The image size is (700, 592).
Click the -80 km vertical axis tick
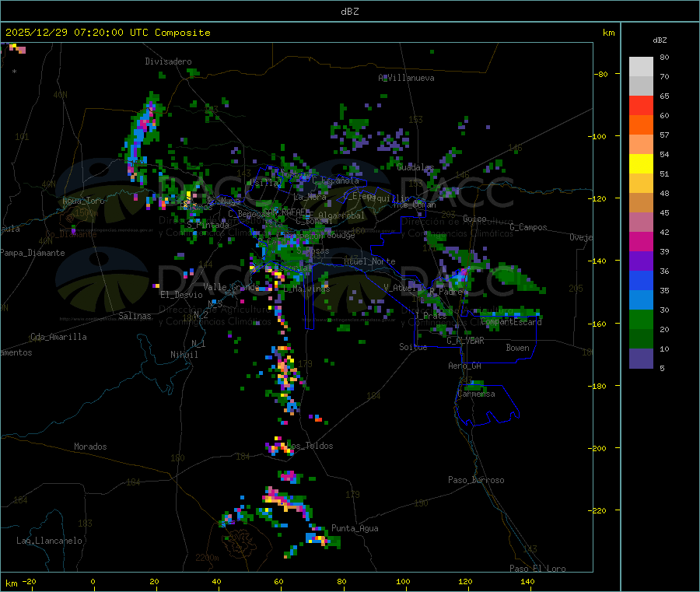(600, 74)
